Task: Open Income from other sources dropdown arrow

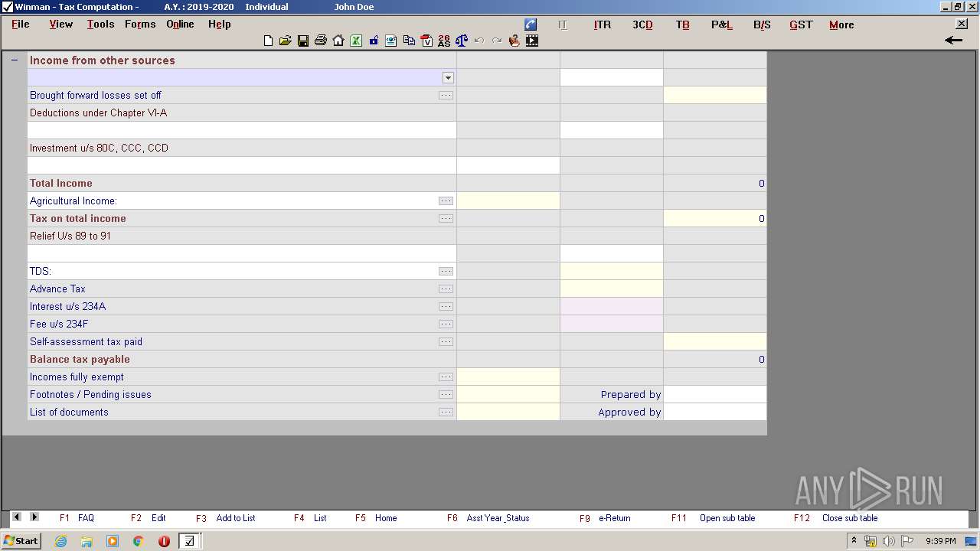Action: [448, 78]
